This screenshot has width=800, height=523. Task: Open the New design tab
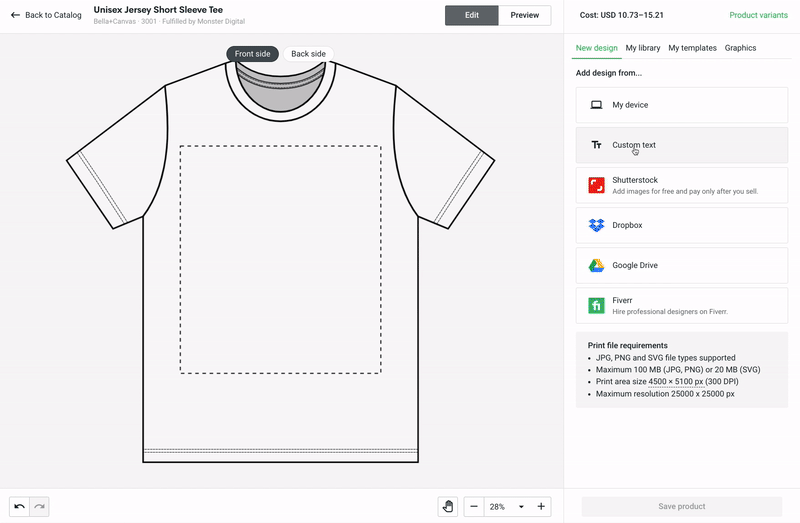pyautogui.click(x=596, y=48)
